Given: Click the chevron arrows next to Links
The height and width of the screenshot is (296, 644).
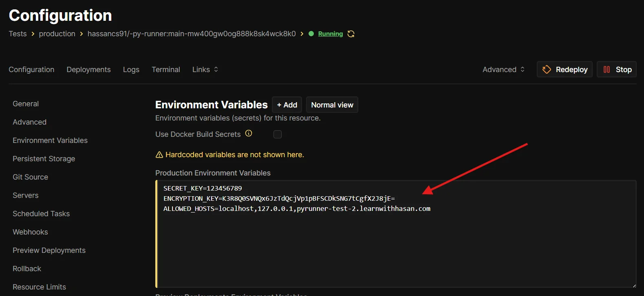Looking at the screenshot, I should pos(216,70).
